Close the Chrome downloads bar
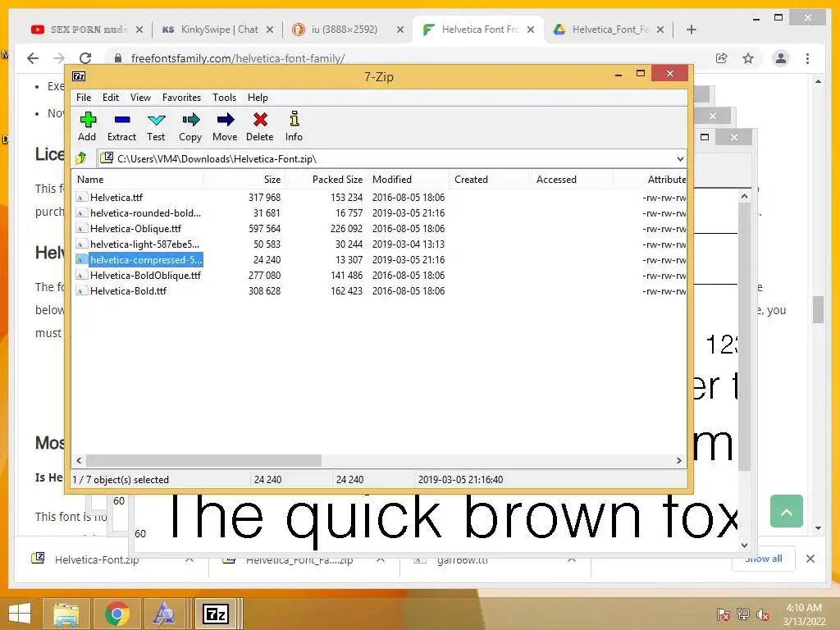 (810, 559)
